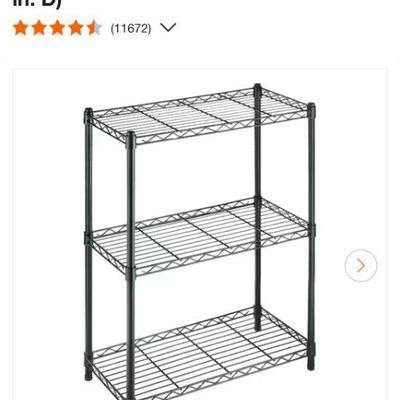Advance to the next product image
Image resolution: width=400 pixels, height=400 pixels.
[x=361, y=266]
